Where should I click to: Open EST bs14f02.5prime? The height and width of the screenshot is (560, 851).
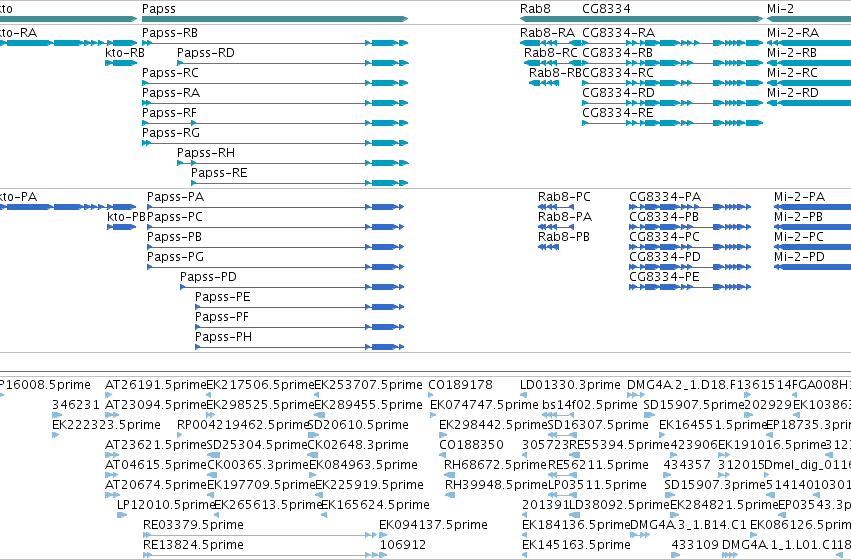pos(590,405)
